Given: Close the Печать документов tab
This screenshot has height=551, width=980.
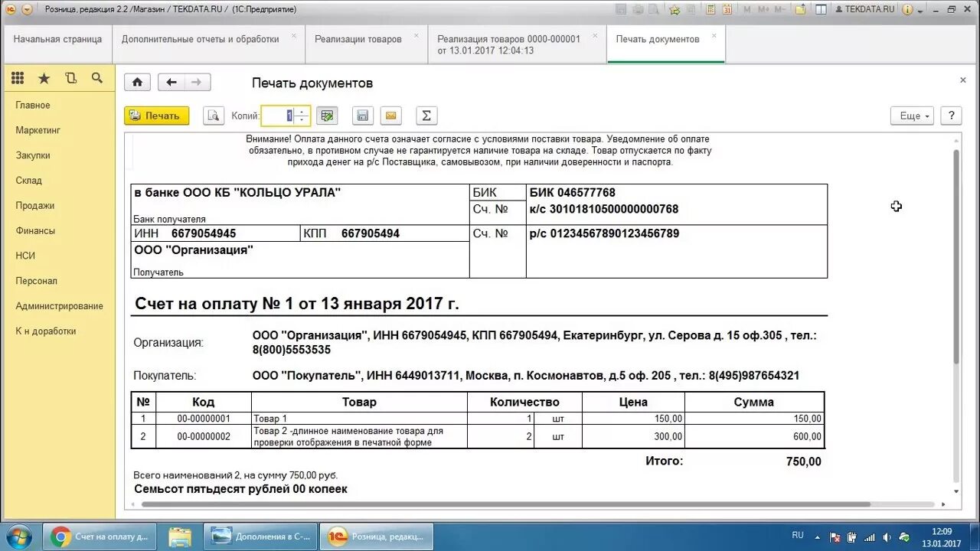Looking at the screenshot, I should (x=714, y=35).
